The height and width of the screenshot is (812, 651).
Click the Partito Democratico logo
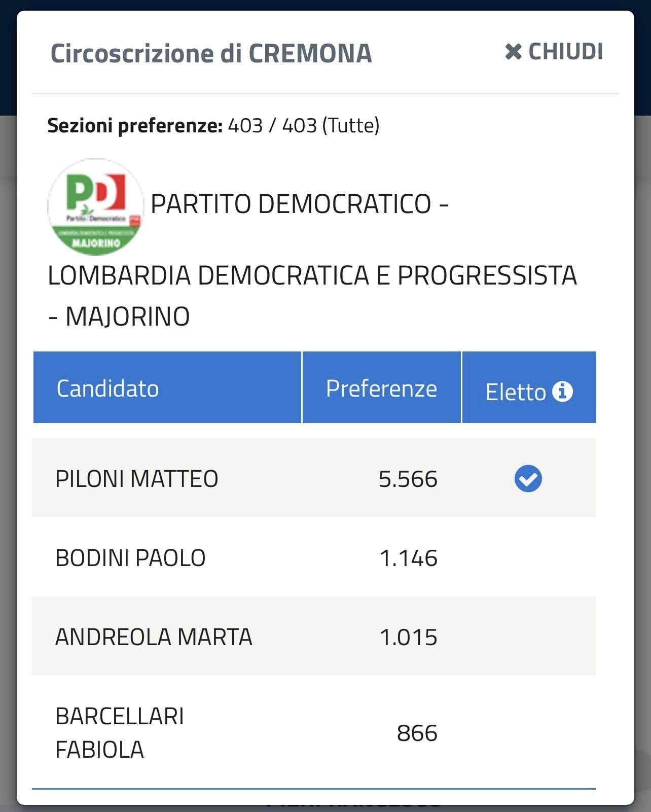(95, 207)
